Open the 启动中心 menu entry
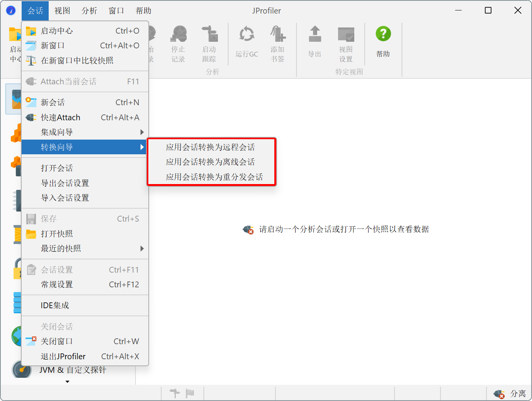 pos(85,31)
